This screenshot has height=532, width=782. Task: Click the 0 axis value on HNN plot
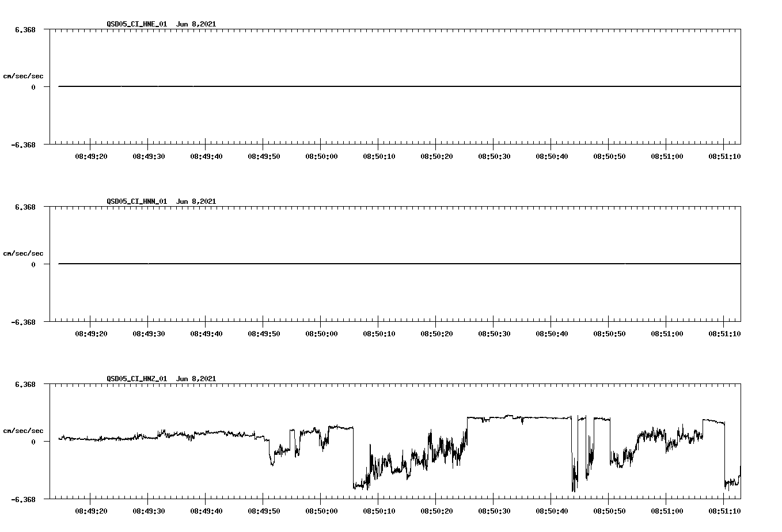[x=33, y=264]
